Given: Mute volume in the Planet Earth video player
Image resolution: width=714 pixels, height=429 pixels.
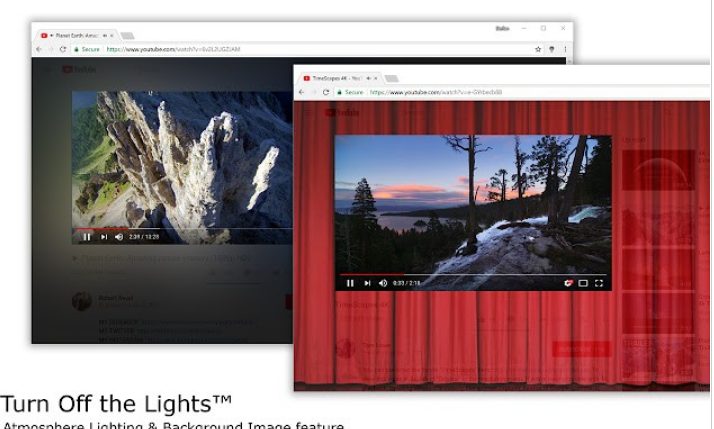Looking at the screenshot, I should [119, 237].
